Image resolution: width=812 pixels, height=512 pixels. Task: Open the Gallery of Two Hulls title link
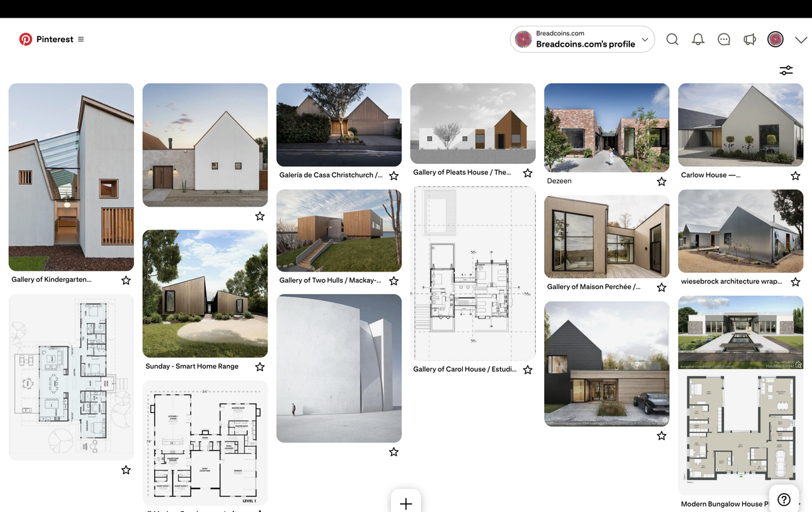pyautogui.click(x=330, y=280)
